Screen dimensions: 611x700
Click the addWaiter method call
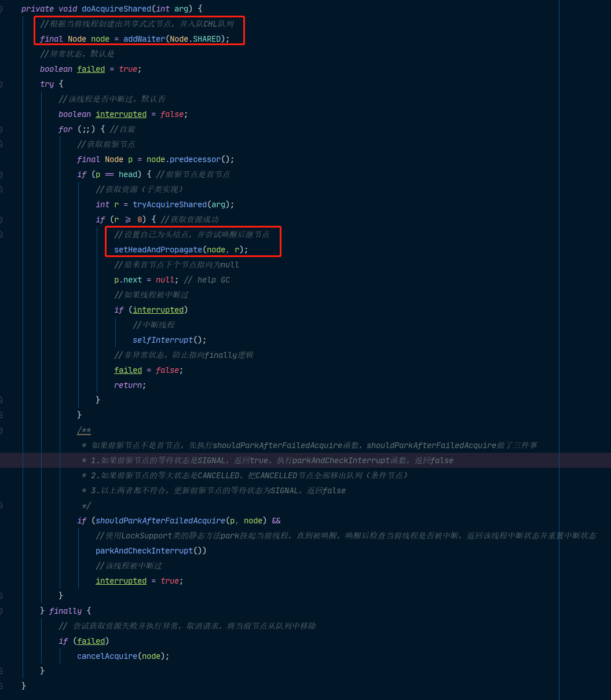click(142, 39)
